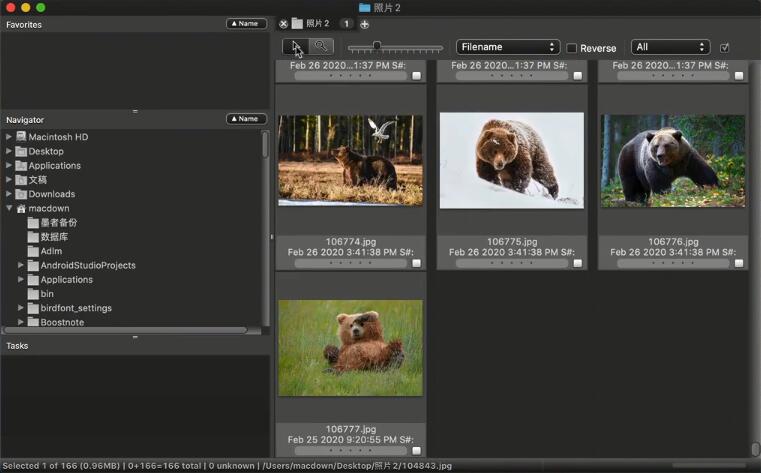Image resolution: width=761 pixels, height=473 pixels.
Task: Click the Boostnote folder icon
Action: (x=33, y=322)
